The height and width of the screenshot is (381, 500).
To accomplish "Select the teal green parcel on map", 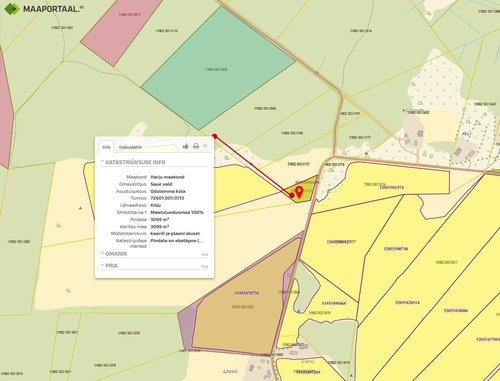I will pos(218,68).
